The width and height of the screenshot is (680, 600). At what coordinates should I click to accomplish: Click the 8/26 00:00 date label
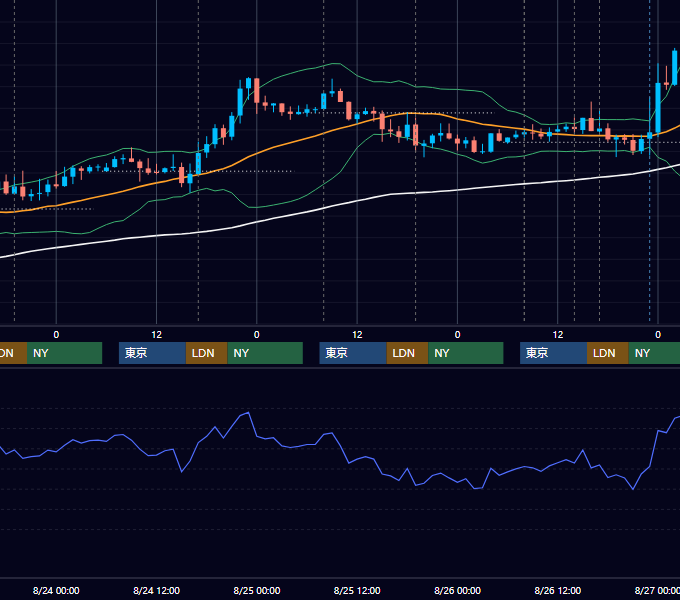click(x=457, y=590)
